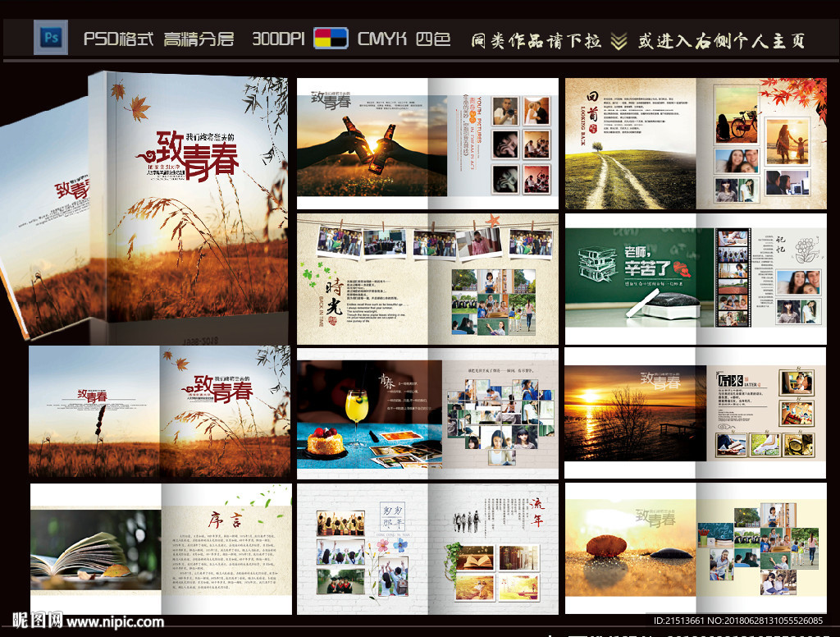The width and height of the screenshot is (840, 637).
Task: Open the 匆匆那年 brick wall spread
Action: click(x=427, y=548)
